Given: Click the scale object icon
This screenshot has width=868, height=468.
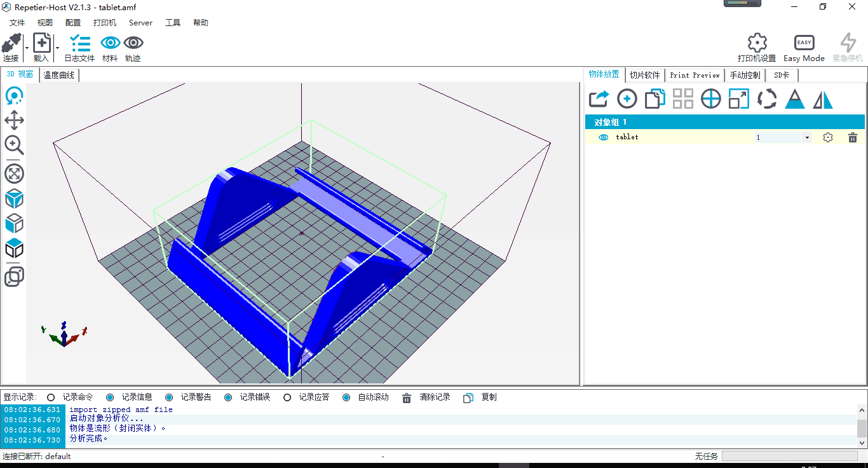Looking at the screenshot, I should [x=739, y=99].
